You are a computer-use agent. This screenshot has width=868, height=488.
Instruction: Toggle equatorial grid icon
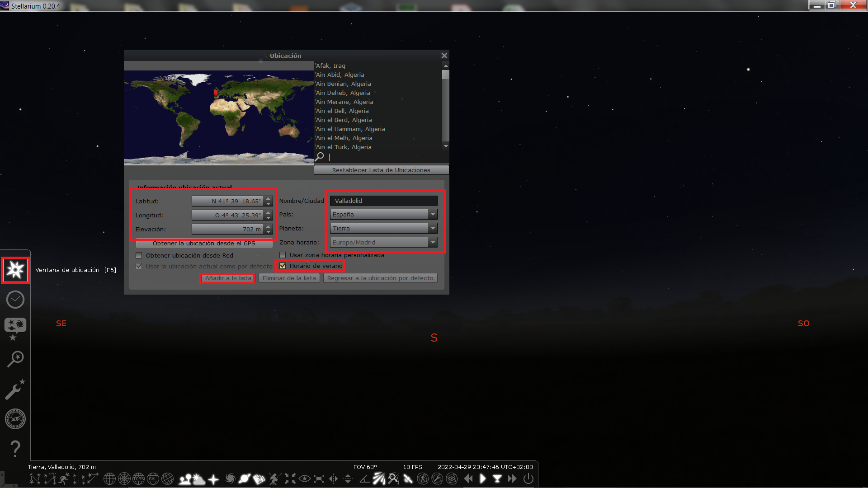coord(109,479)
